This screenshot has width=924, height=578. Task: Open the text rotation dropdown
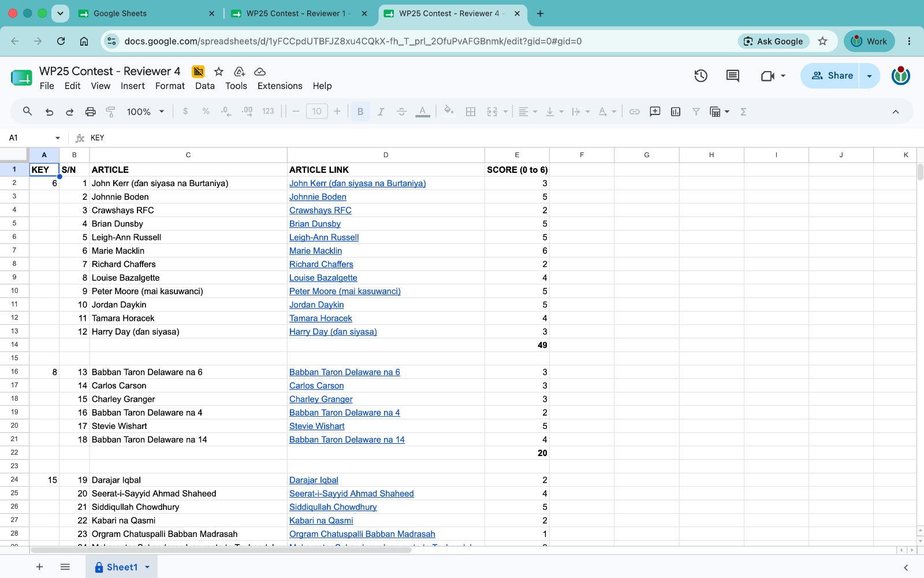[x=607, y=112]
